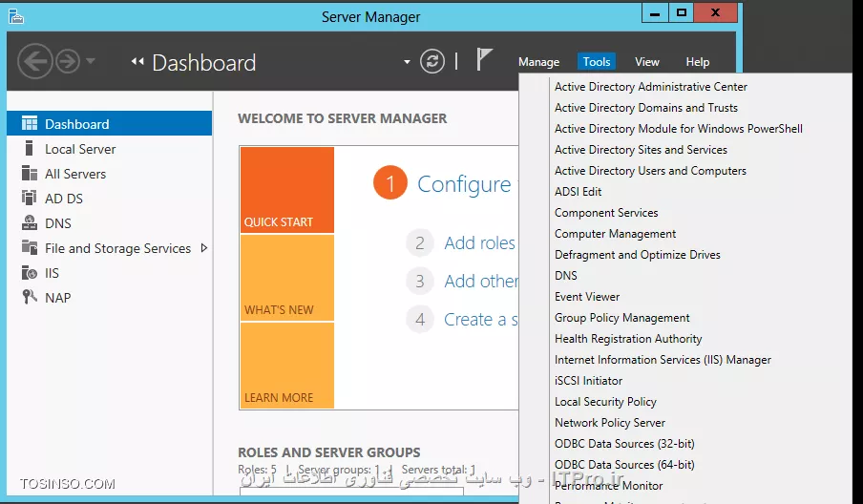
Task: Click the Add other servers link
Action: coord(481,281)
